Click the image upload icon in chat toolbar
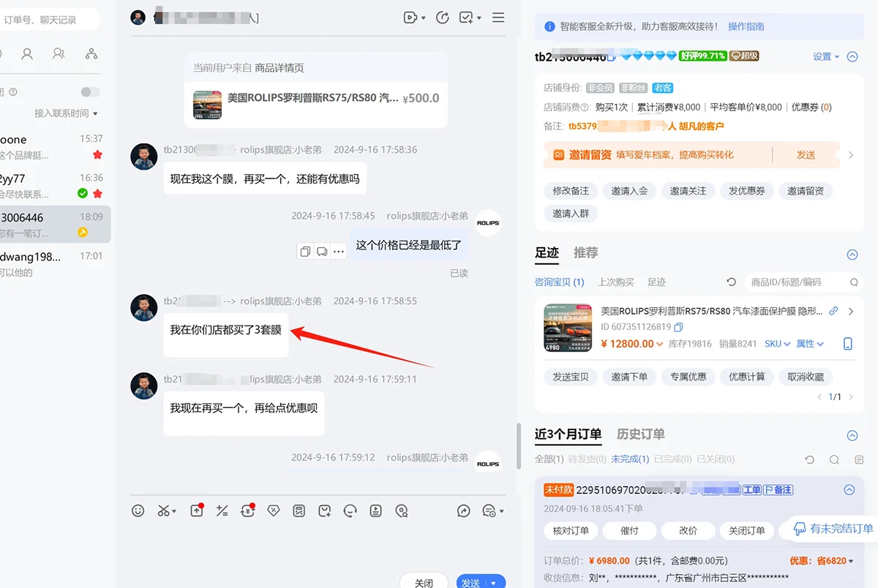878x588 pixels. (x=196, y=510)
